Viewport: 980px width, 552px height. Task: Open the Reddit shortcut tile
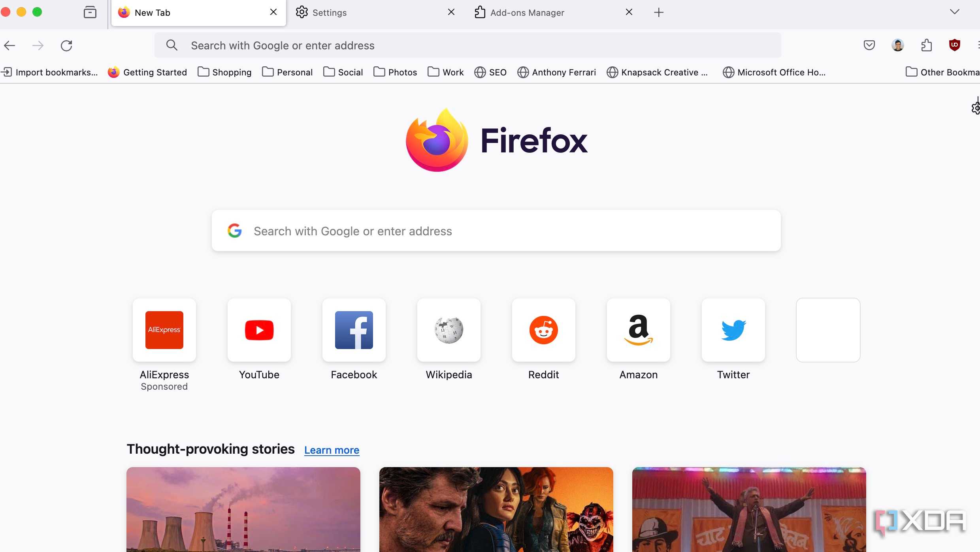tap(544, 330)
